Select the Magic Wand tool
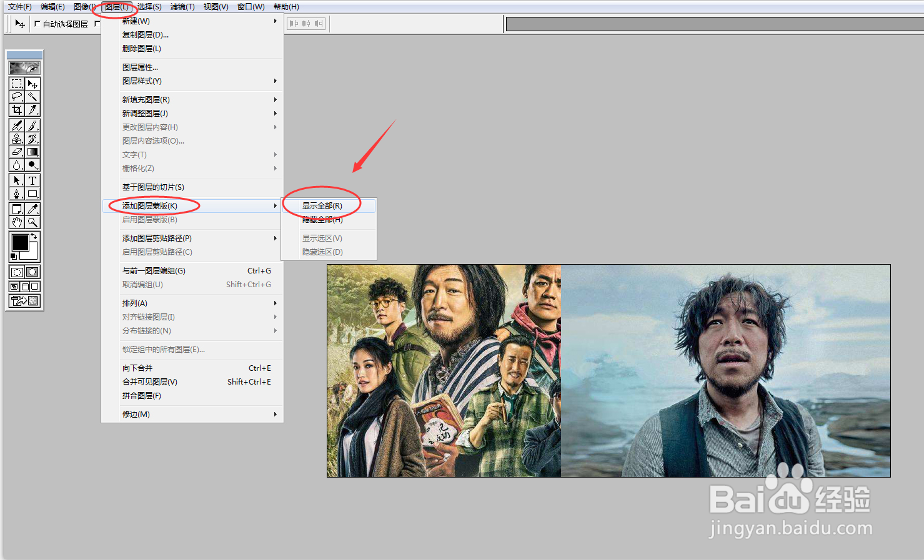Screen dimensions: 924x560 pyautogui.click(x=32, y=97)
